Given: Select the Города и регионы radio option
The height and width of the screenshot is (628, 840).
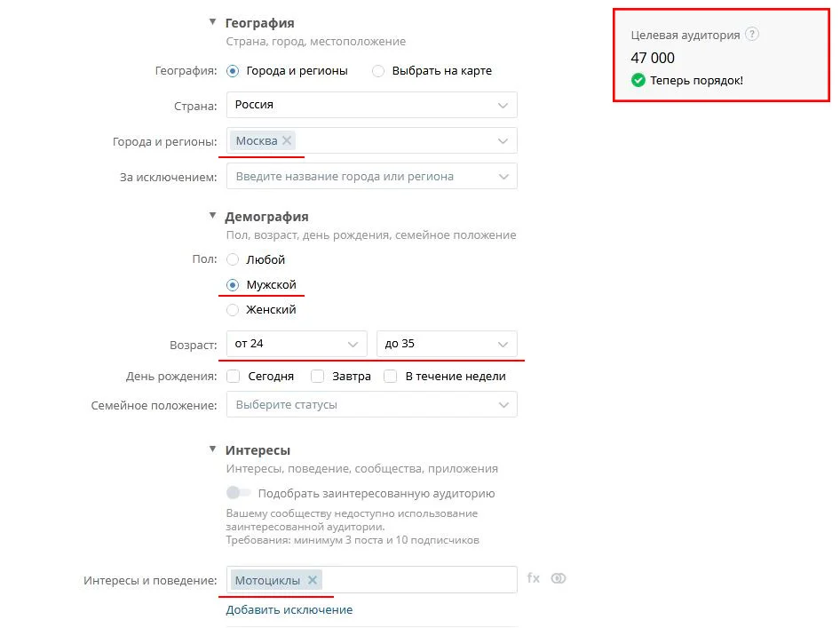Looking at the screenshot, I should pyautogui.click(x=233, y=71).
